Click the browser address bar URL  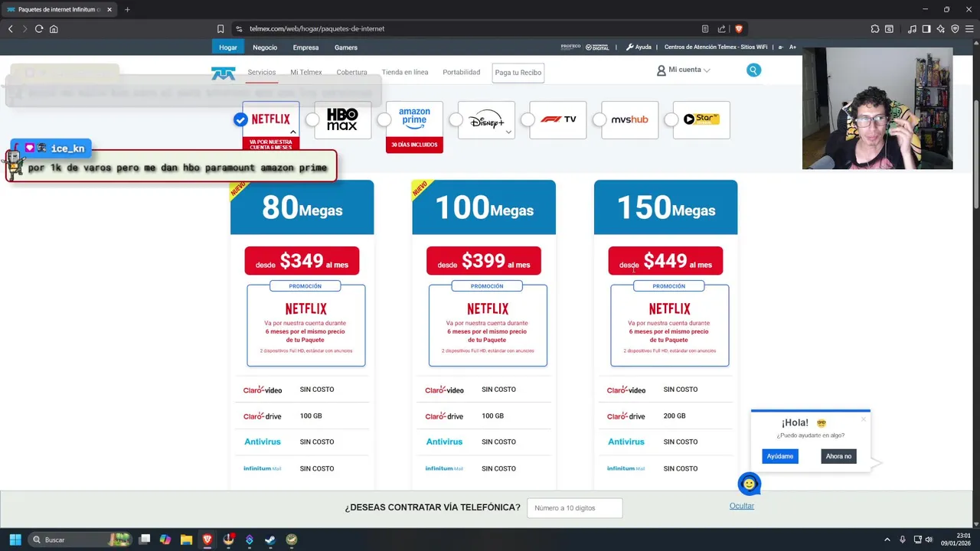point(317,29)
